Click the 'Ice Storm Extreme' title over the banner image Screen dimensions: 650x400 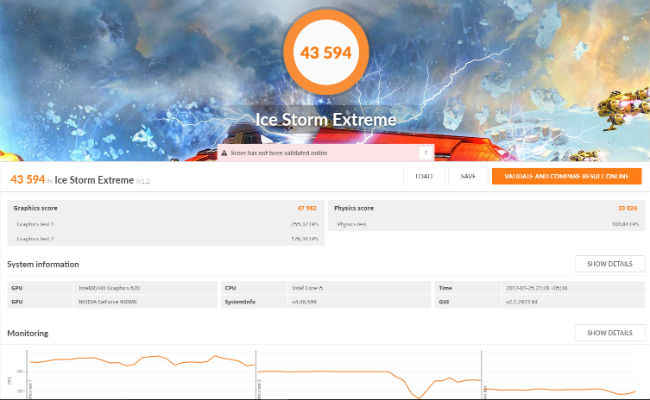[x=326, y=120]
